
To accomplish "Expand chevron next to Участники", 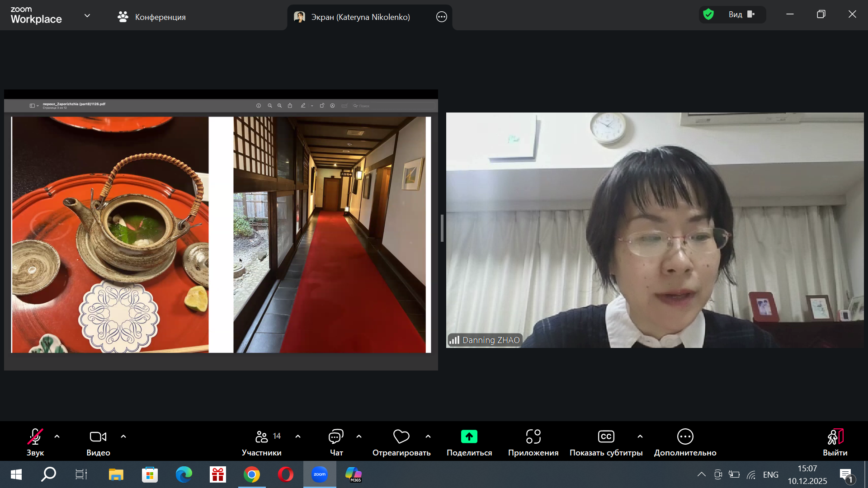I will coord(298,436).
